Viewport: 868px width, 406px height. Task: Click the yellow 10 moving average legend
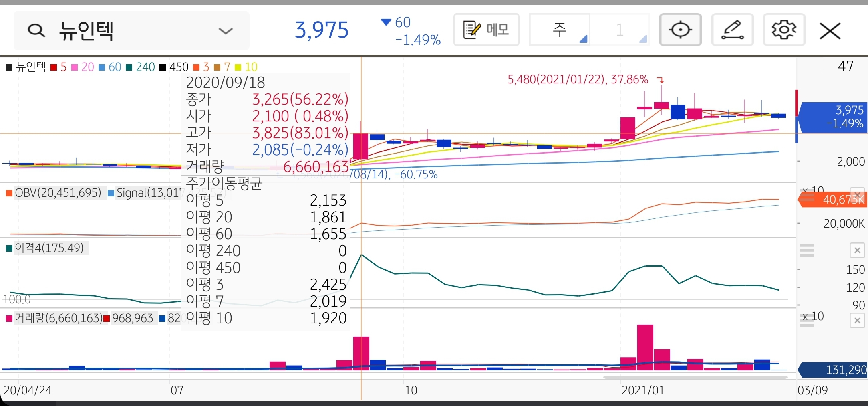[x=246, y=67]
